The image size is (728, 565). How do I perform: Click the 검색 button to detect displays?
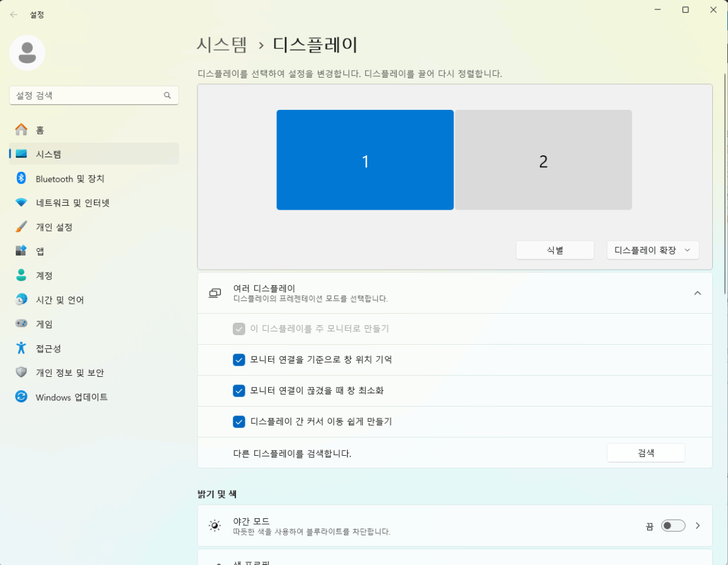(x=645, y=453)
